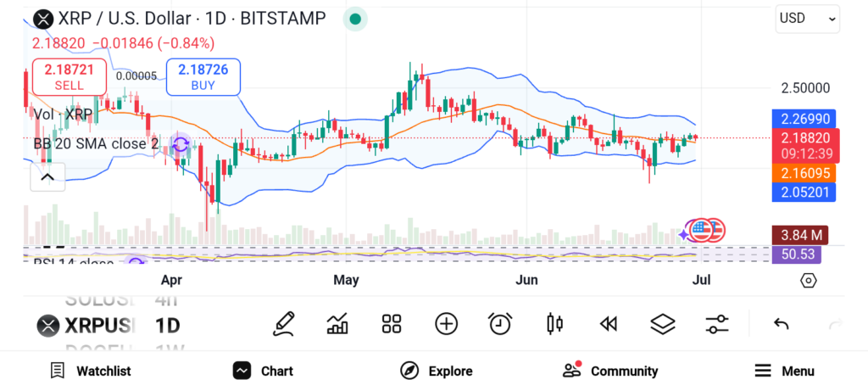Image resolution: width=868 pixels, height=391 pixels.
Task: Open the 1D timeframe selector
Action: (x=167, y=325)
